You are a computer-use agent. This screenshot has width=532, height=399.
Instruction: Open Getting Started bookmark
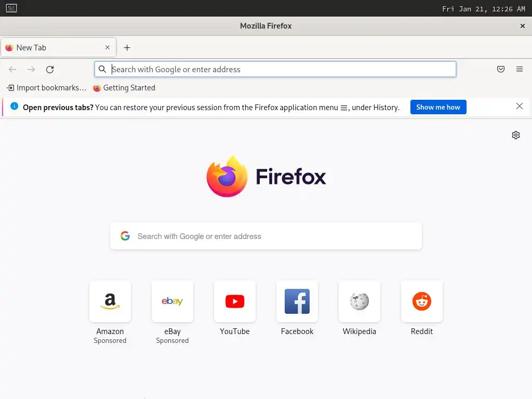pos(124,88)
